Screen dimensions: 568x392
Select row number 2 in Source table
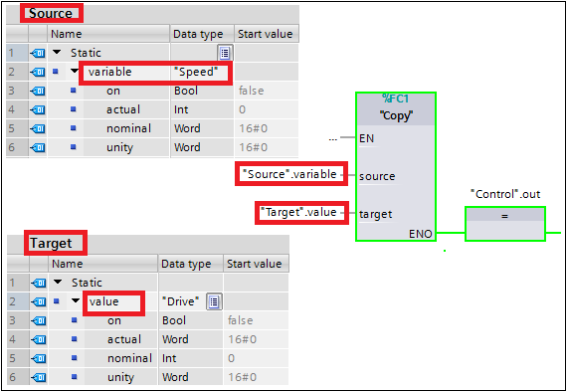coord(17,72)
